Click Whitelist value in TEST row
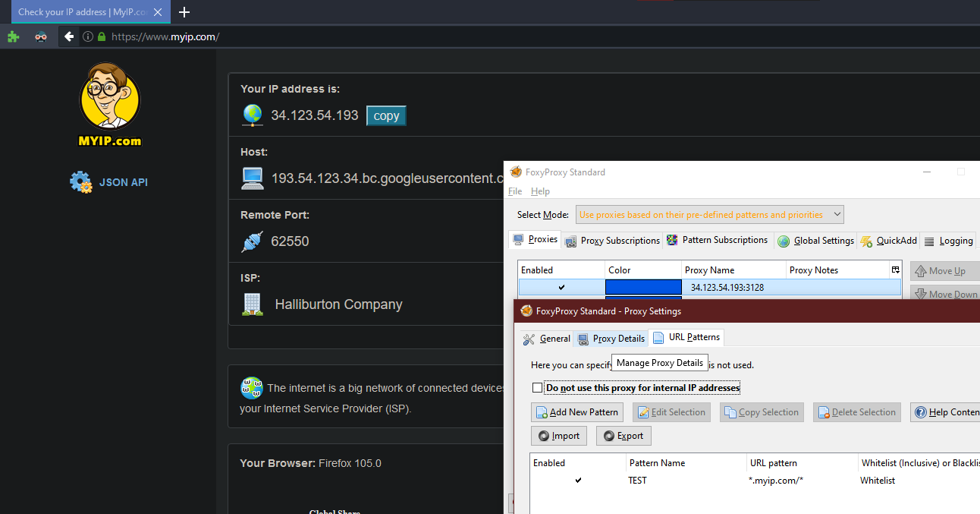This screenshot has width=980, height=514. pyautogui.click(x=878, y=481)
